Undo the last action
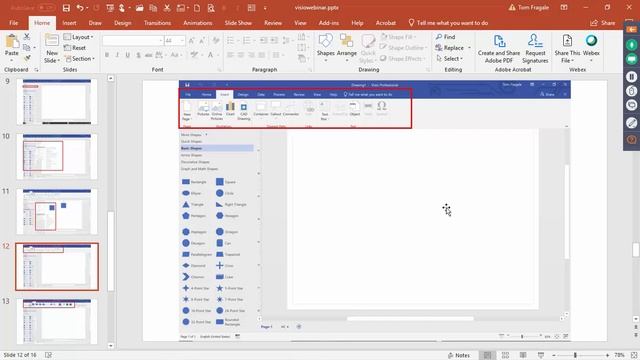640x360 pixels. pos(80,8)
